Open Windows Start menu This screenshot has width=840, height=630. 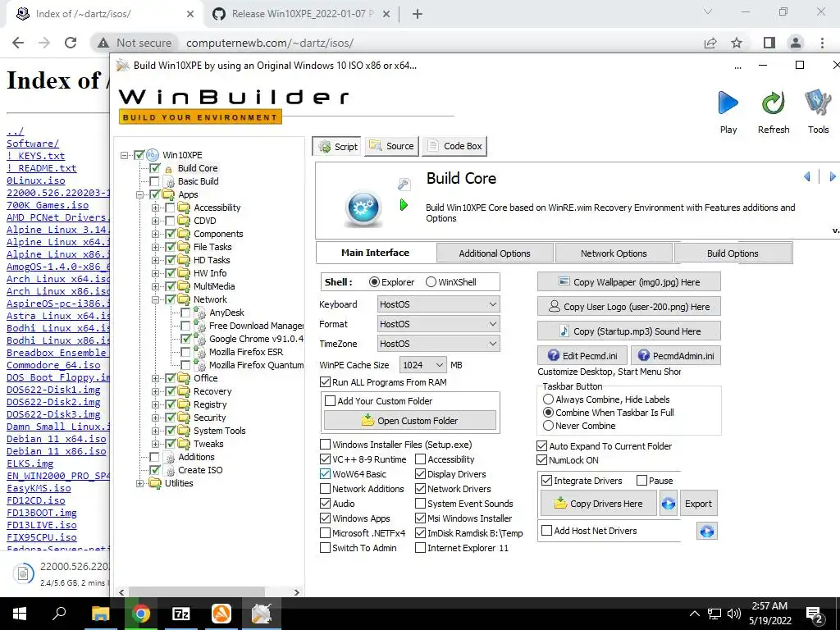(20, 614)
